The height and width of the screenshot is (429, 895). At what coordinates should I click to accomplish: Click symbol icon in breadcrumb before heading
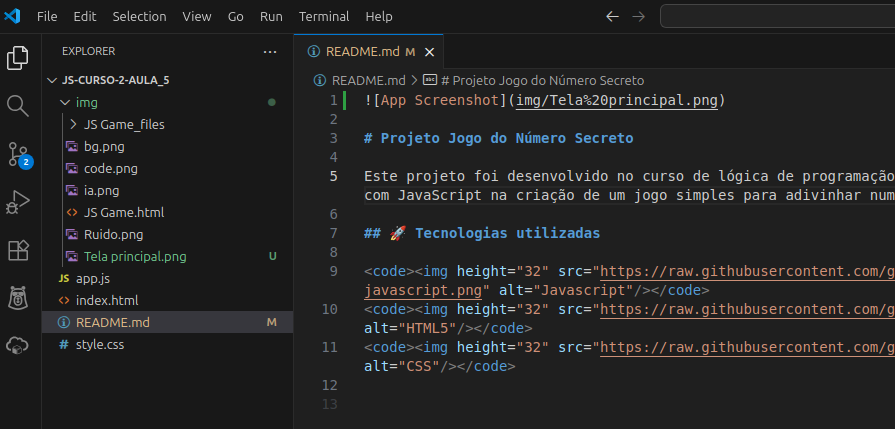point(430,80)
